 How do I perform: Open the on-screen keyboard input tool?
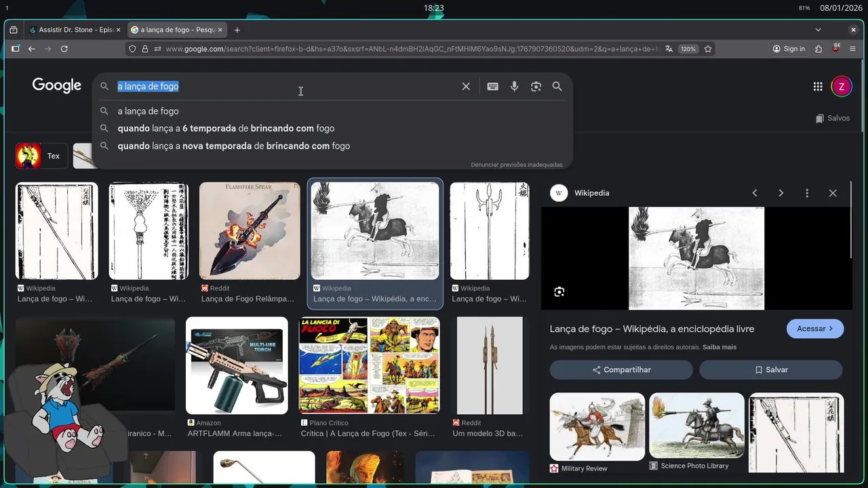493,86
